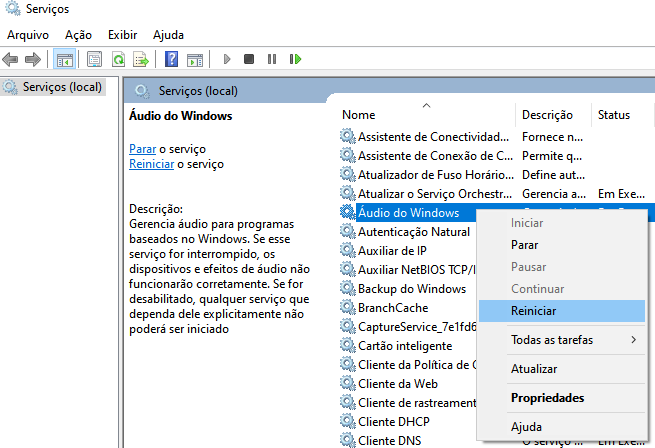
Task: Click gear icon beside Auxiliar de IP
Action: (x=348, y=250)
